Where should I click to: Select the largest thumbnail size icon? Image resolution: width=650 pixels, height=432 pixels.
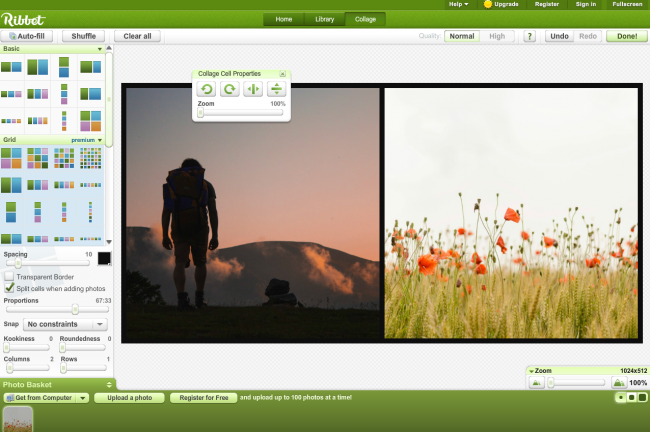point(641,398)
